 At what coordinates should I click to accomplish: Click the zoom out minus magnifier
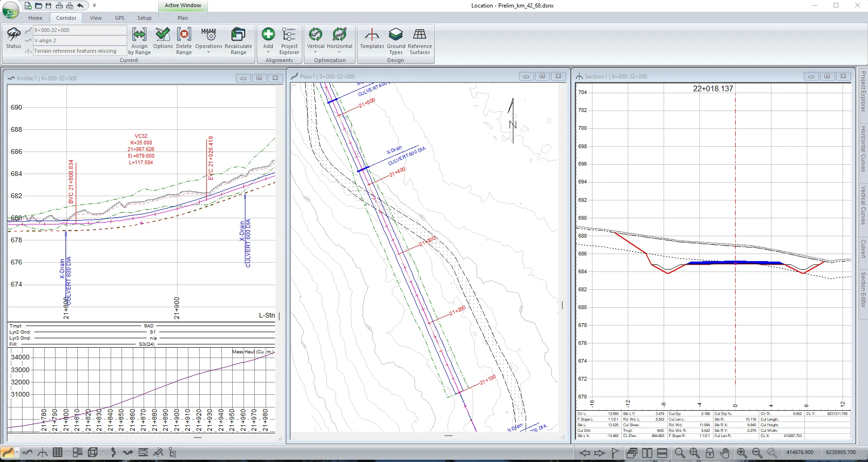click(757, 453)
